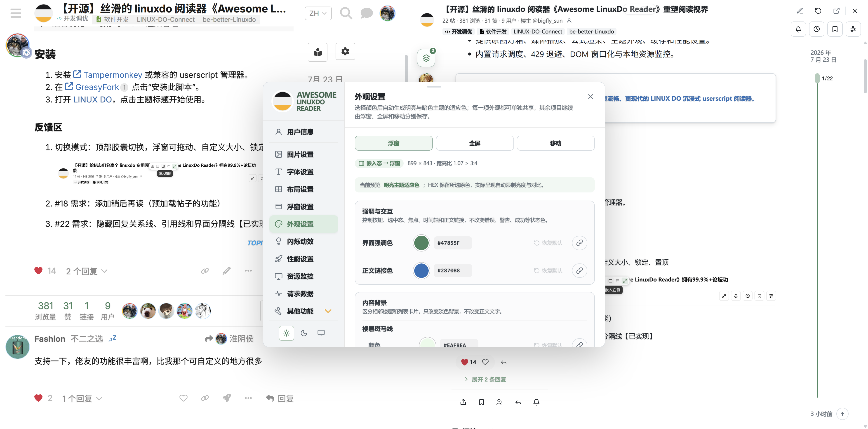The height and width of the screenshot is (429, 868).
Task: Open the LINUX DO link in install steps
Action: (x=92, y=100)
